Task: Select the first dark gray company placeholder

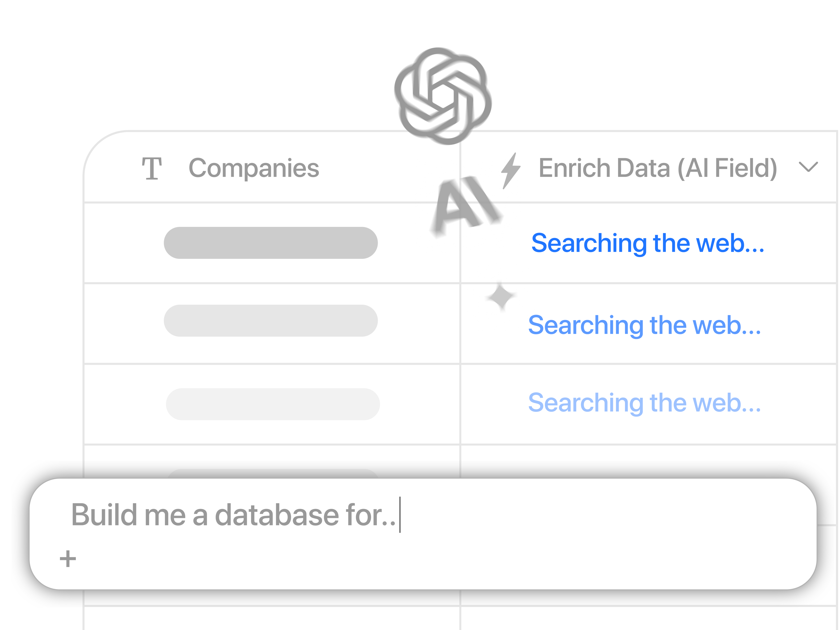Action: click(270, 243)
